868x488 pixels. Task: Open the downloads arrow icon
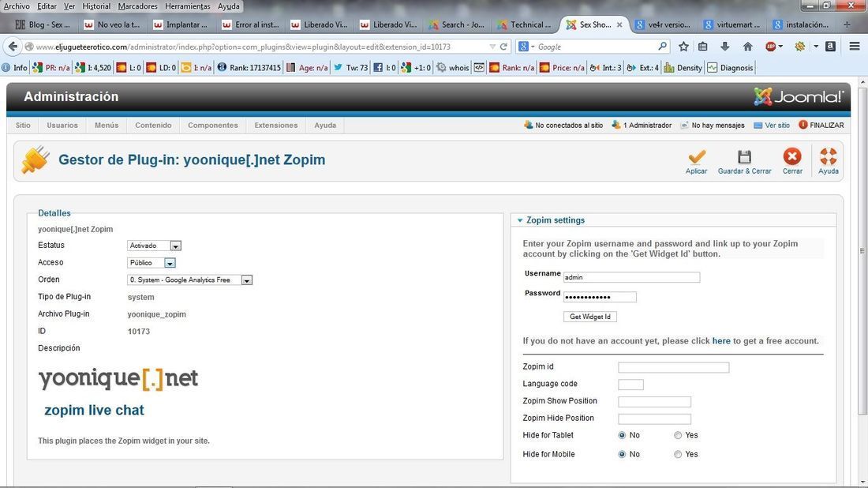[x=724, y=47]
